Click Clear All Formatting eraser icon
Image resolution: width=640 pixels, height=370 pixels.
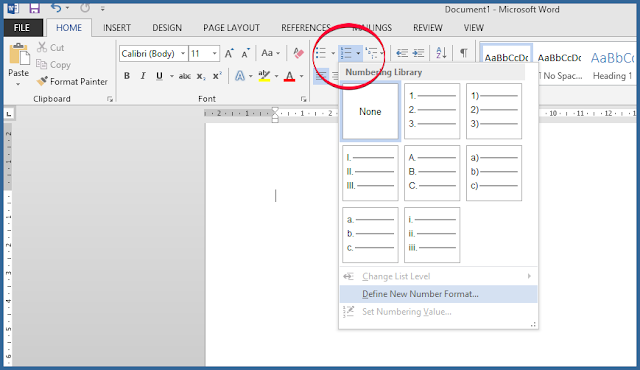point(298,53)
